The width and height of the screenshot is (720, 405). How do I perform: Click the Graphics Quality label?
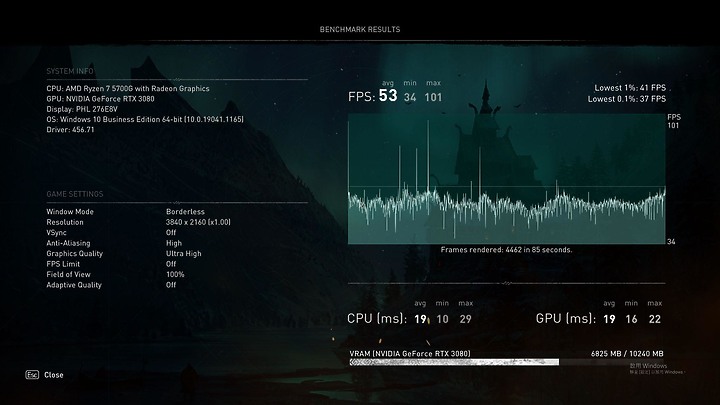(x=74, y=253)
